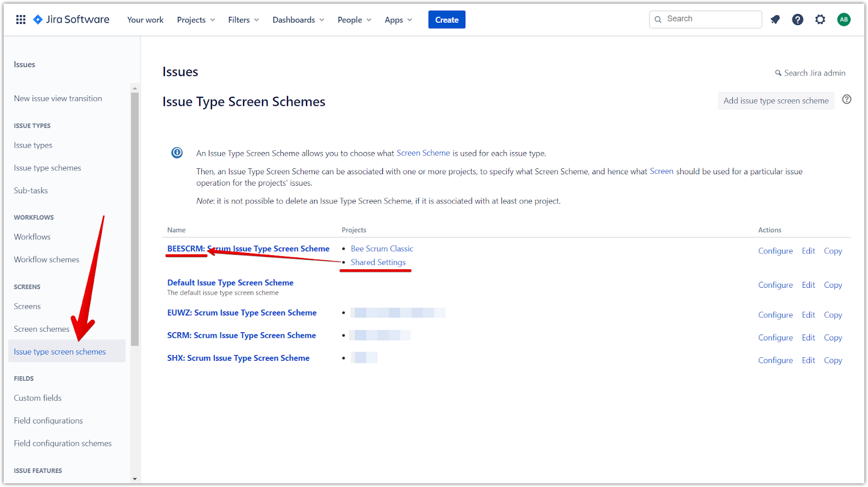Open Default Issue Type Screen Scheme
This screenshot has height=487, width=868.
click(x=230, y=282)
